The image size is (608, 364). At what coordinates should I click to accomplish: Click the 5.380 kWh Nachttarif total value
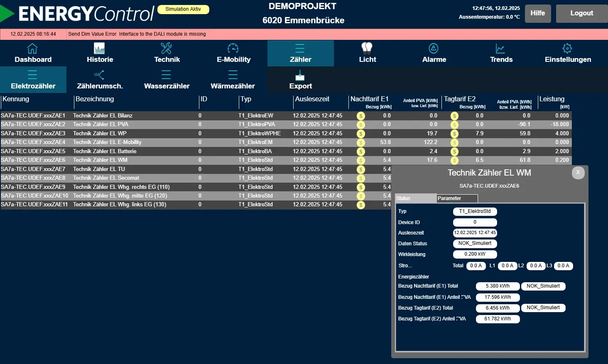pos(498,286)
